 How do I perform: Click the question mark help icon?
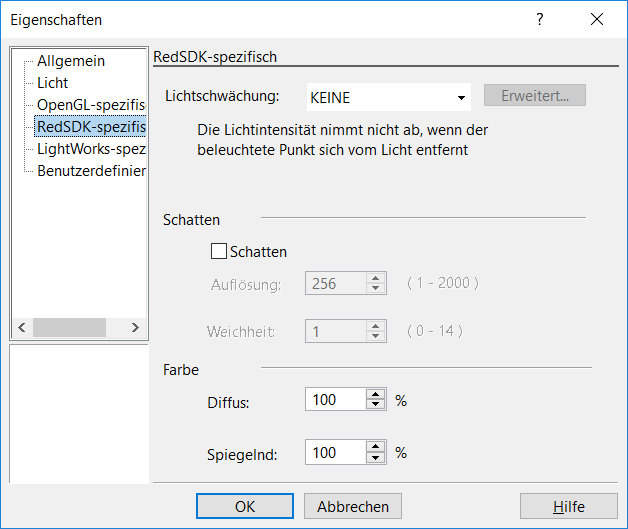[540, 19]
